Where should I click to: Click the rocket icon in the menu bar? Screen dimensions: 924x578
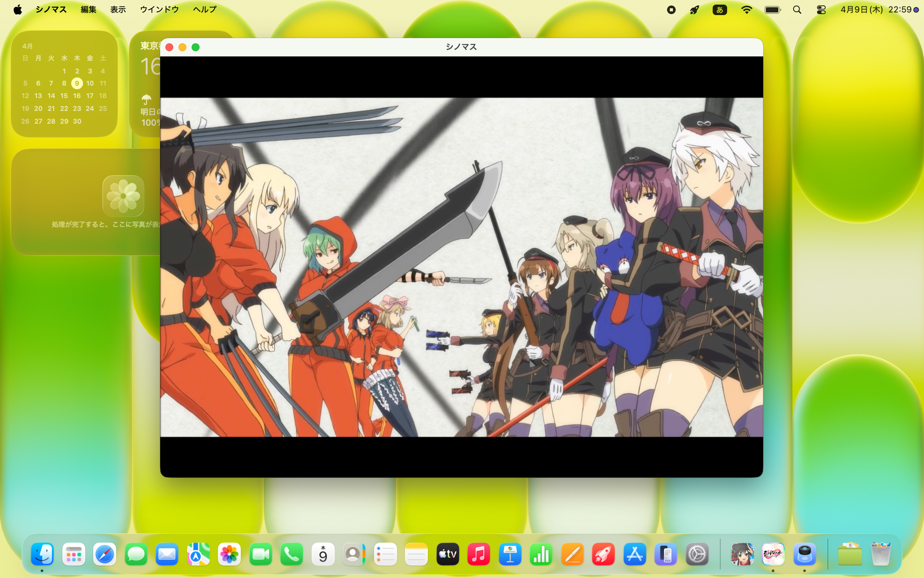(694, 10)
